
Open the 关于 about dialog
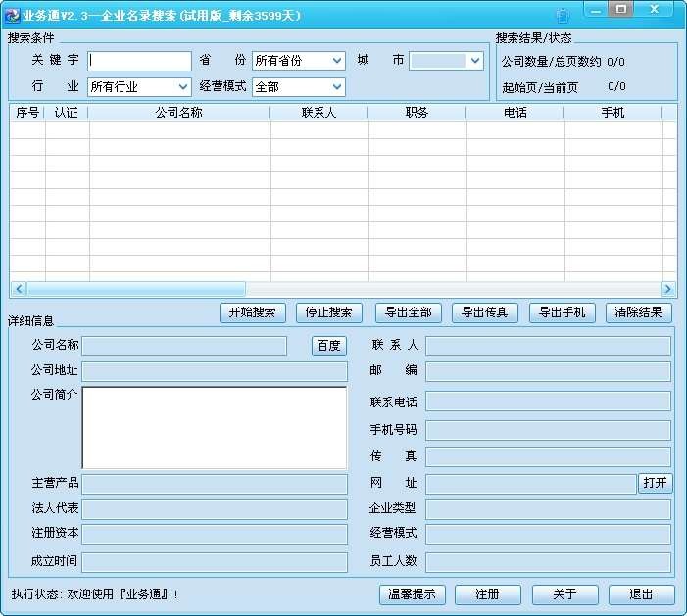[x=565, y=594]
